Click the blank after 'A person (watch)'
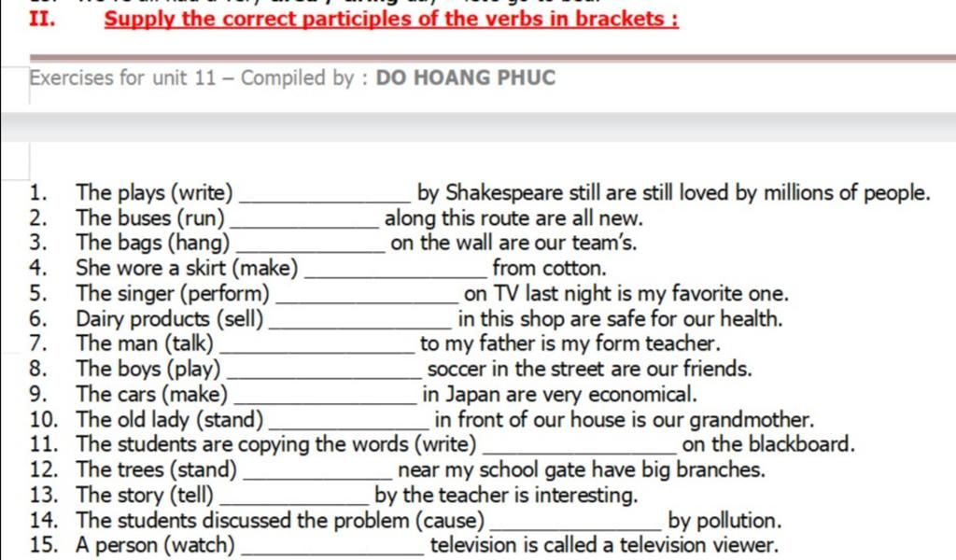This screenshot has width=956, height=560. (333, 547)
